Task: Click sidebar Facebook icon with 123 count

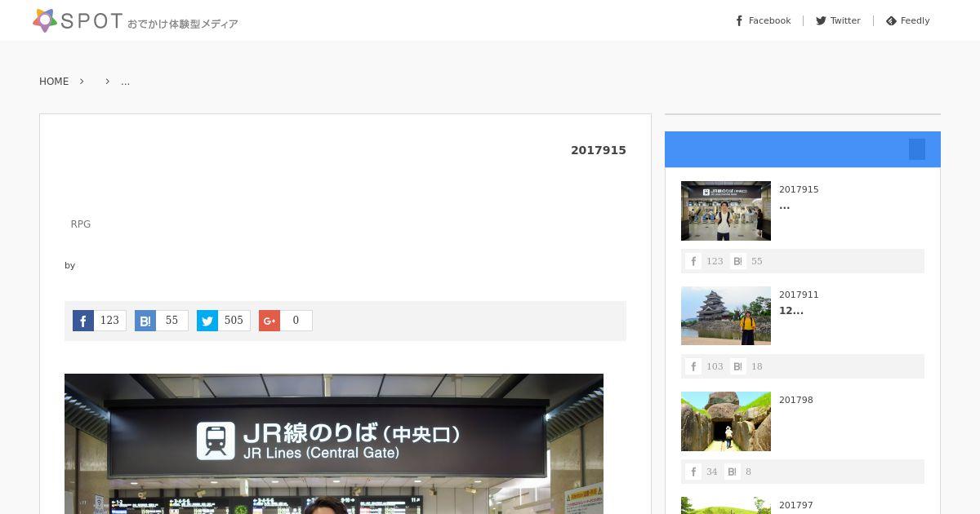Action: point(693,261)
